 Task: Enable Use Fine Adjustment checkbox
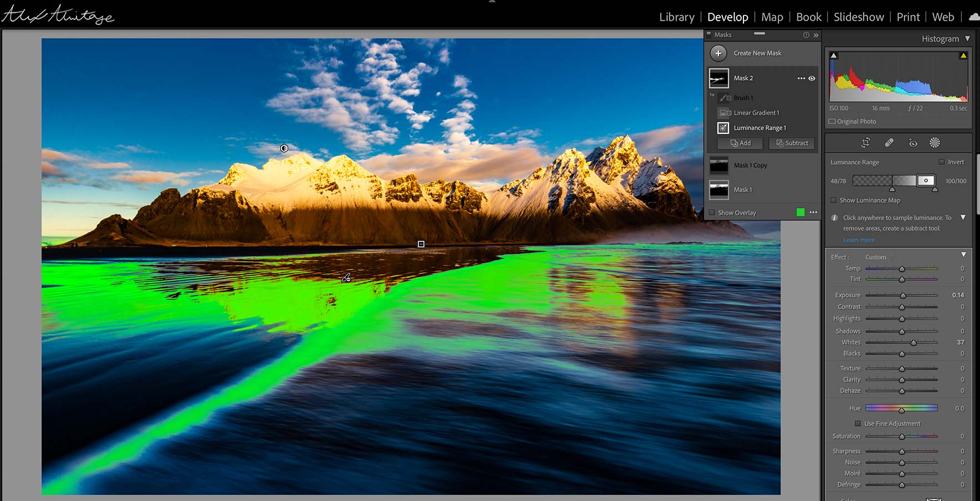pyautogui.click(x=858, y=423)
